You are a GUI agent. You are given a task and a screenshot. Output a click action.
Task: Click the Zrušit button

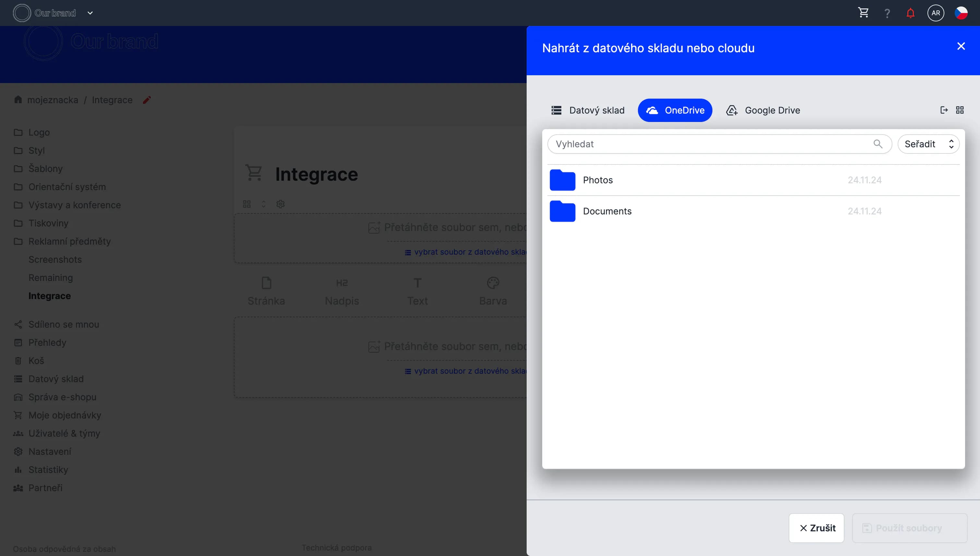tap(816, 528)
